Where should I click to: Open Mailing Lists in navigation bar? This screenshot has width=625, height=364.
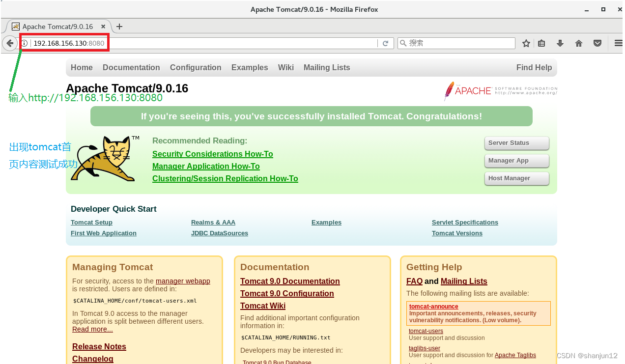point(327,68)
